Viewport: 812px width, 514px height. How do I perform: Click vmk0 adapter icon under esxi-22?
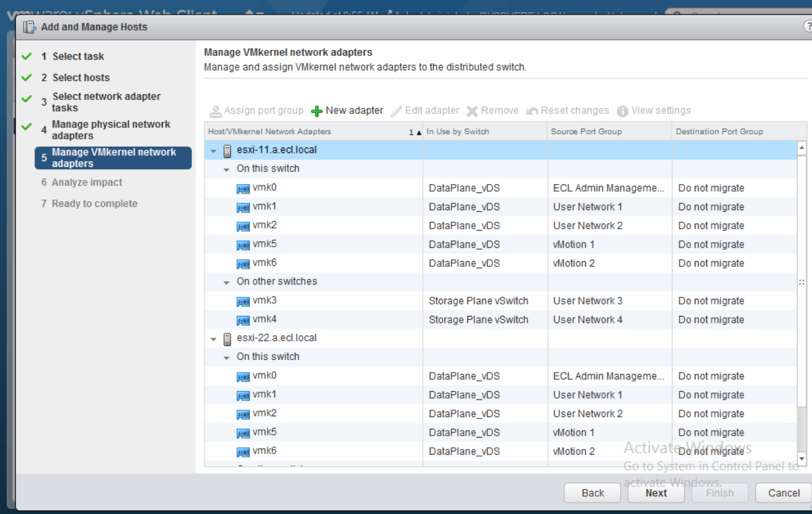pos(243,377)
